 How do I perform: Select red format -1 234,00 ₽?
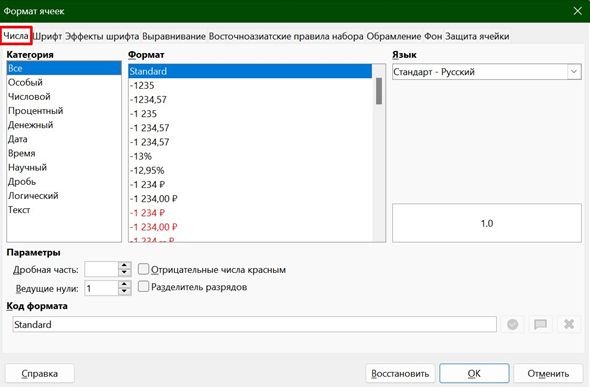250,227
